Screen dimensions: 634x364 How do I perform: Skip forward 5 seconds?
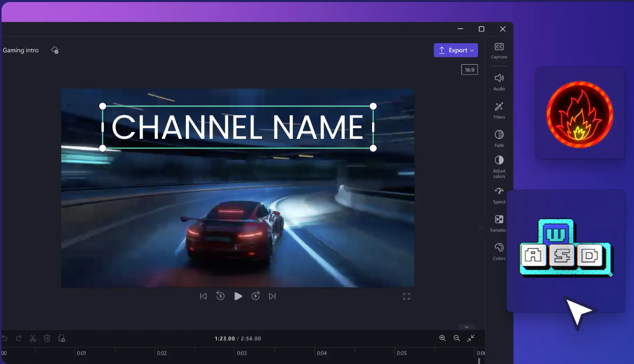(x=256, y=296)
